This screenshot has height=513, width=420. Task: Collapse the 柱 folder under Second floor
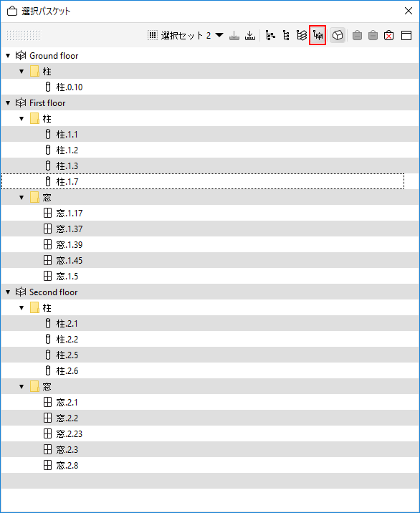pyautogui.click(x=22, y=307)
